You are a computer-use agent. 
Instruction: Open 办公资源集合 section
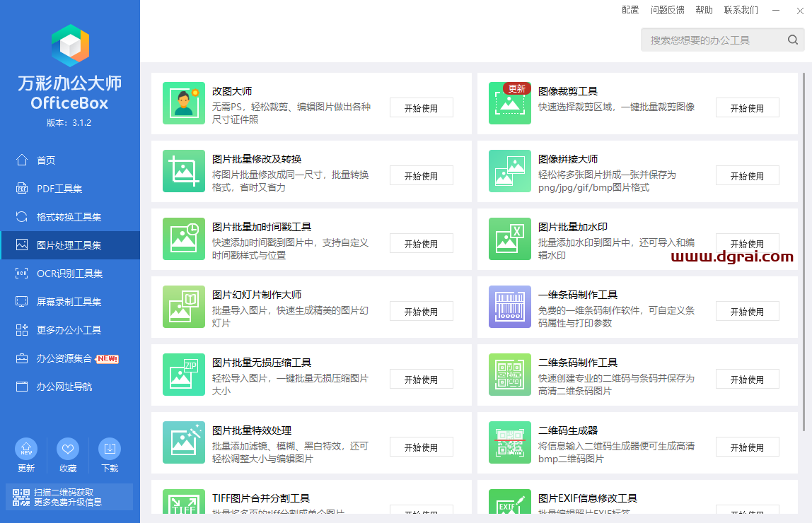click(70, 358)
